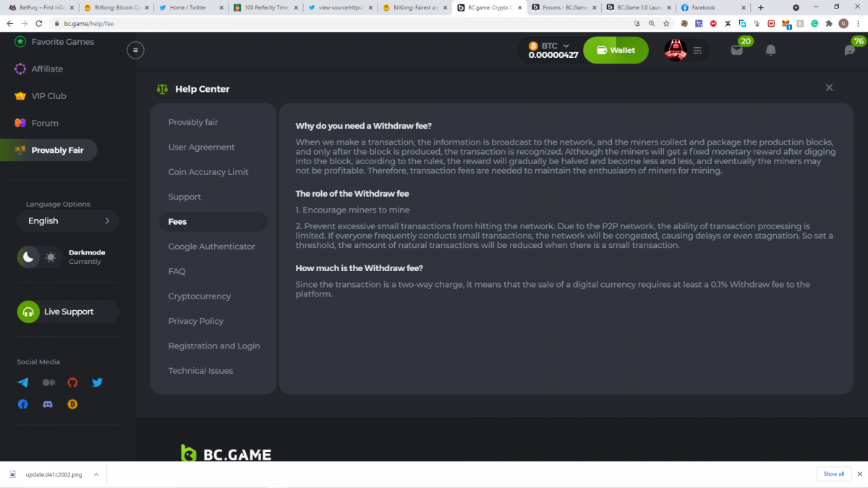Open the Discord social media icon
This screenshot has height=488, width=868.
48,404
